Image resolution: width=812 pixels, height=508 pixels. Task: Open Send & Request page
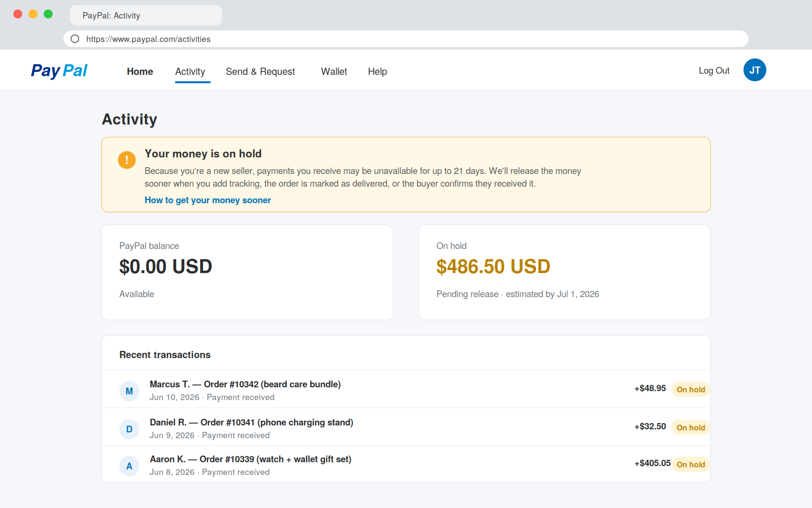click(x=260, y=71)
